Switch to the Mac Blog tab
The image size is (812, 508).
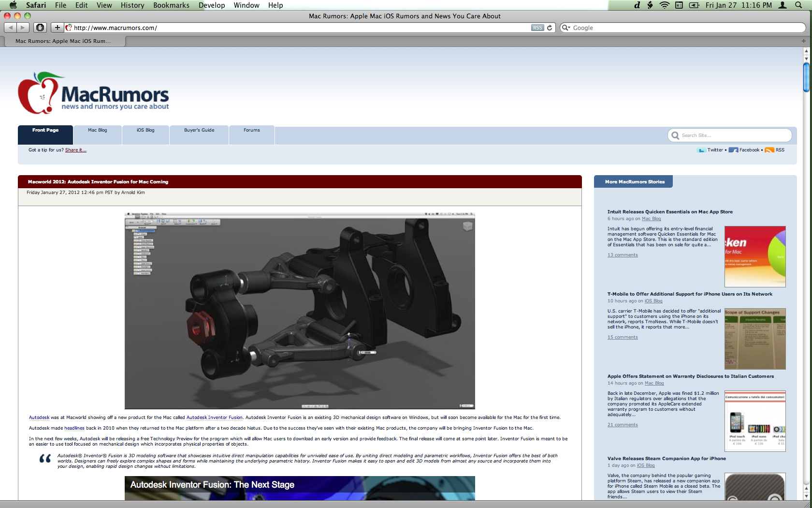[98, 134]
